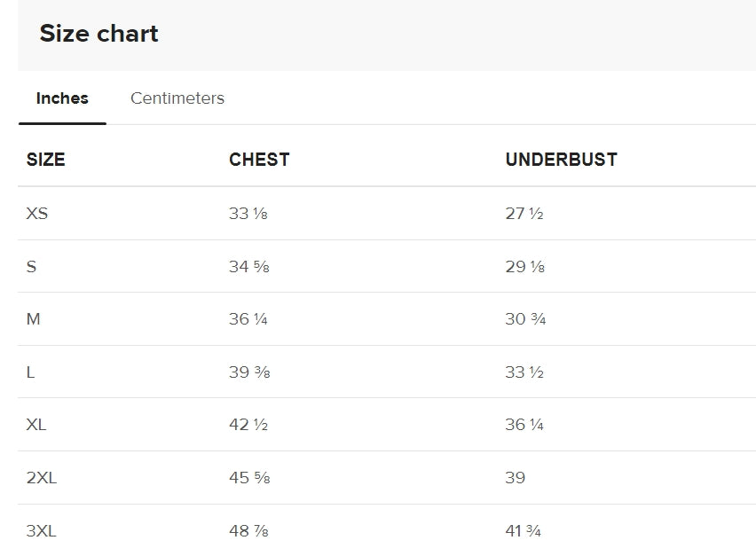Click the CHEST column header

(259, 160)
